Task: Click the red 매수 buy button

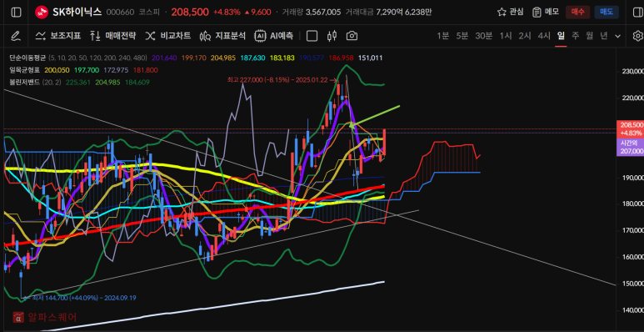Action: click(577, 12)
